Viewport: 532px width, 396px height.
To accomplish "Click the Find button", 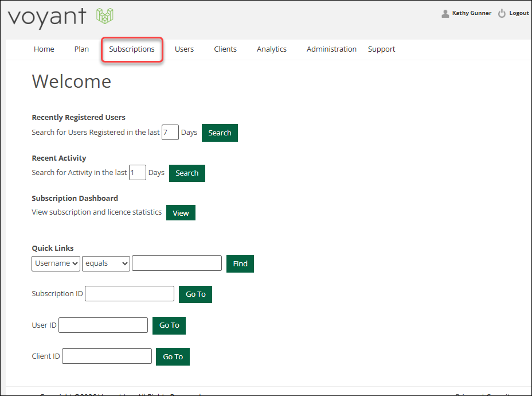I will 240,263.
